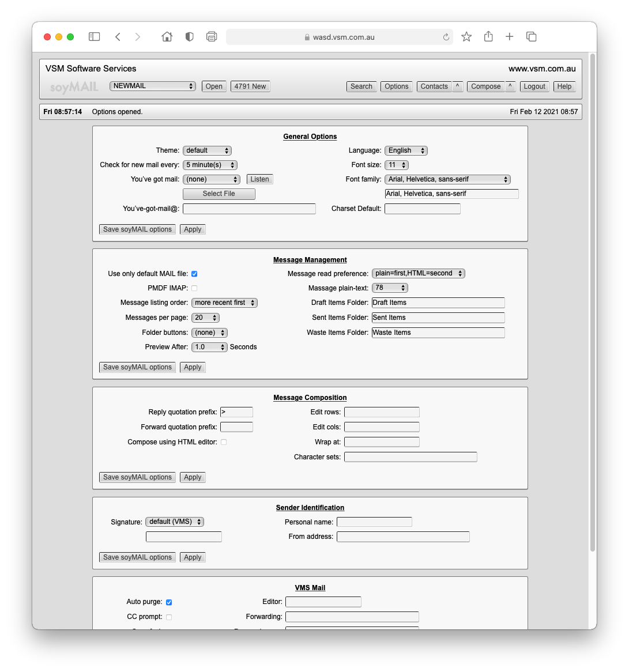Click the Personal name field
The image size is (629, 672).
point(374,522)
